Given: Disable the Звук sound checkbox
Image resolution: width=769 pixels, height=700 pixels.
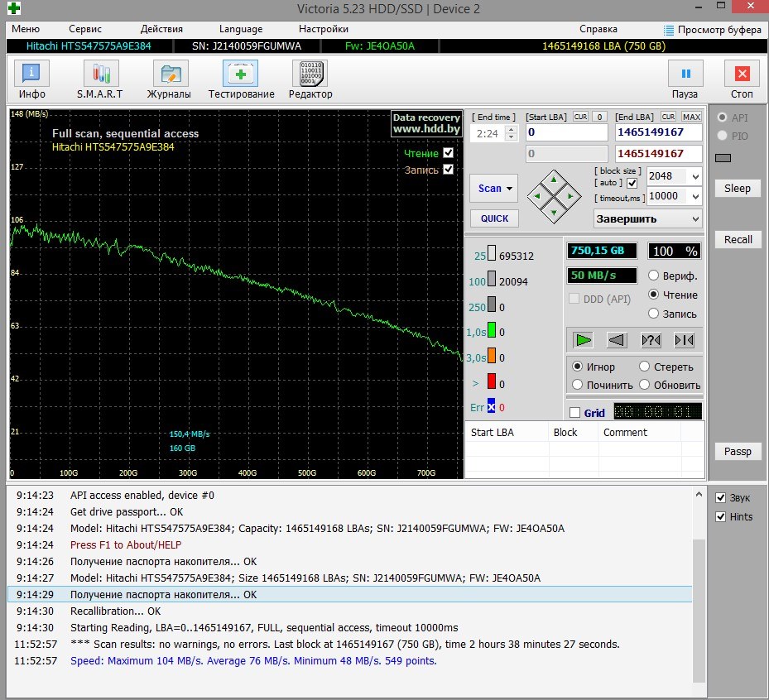Looking at the screenshot, I should click(721, 497).
